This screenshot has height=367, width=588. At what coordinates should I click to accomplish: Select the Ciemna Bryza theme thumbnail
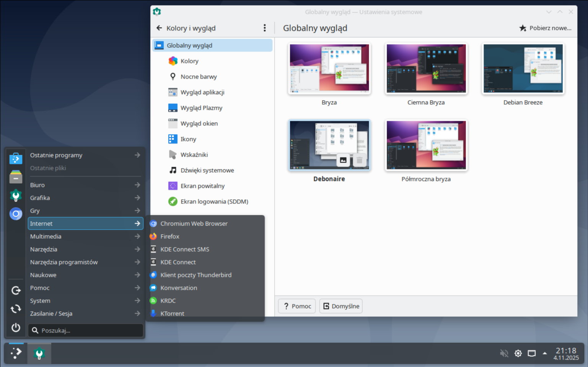tap(426, 69)
